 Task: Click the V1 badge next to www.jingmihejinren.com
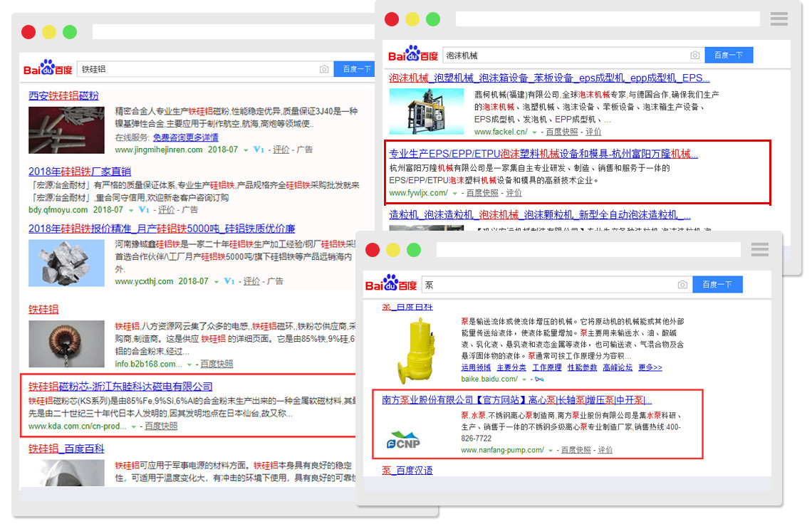259,150
